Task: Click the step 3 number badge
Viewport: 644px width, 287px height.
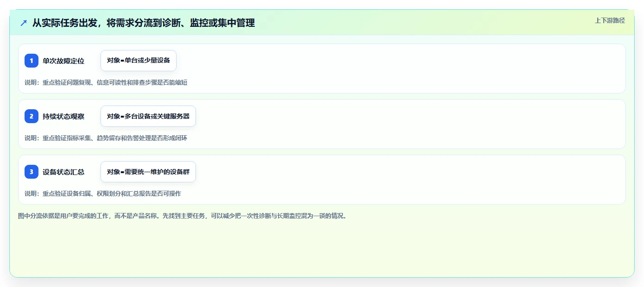Action: 32,172
